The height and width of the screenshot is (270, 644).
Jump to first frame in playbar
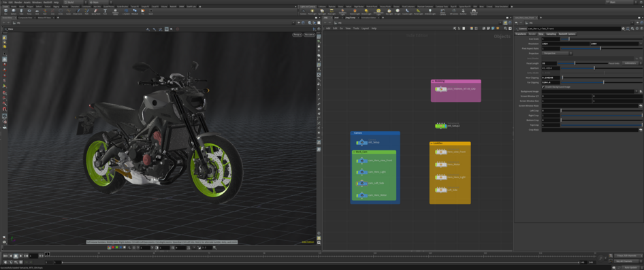pyautogui.click(x=5, y=256)
